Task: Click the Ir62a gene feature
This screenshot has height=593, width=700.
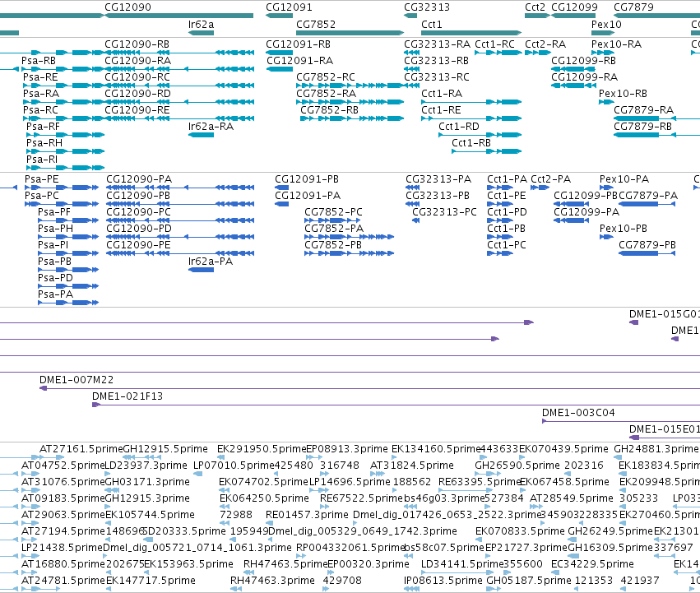Action: (x=201, y=33)
